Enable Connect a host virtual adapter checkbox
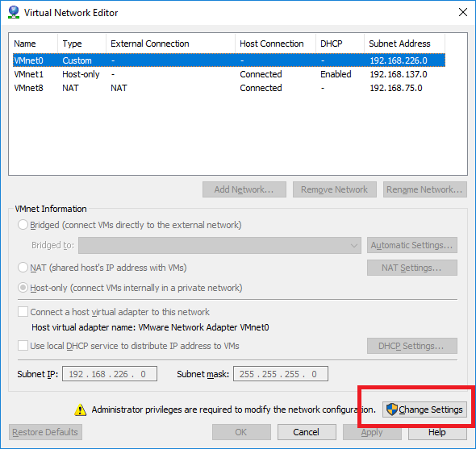This screenshot has height=449, width=476. [x=23, y=312]
